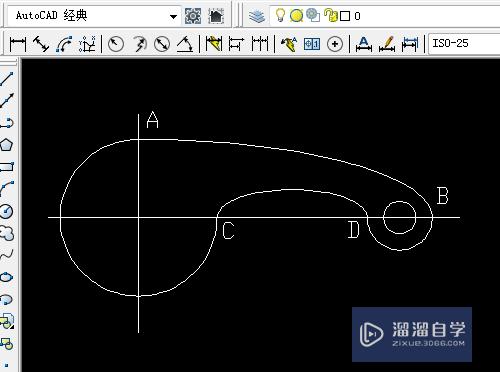This screenshot has width=500, height=372.
Task: Click the Quick Leader tool
Action: click(x=289, y=44)
